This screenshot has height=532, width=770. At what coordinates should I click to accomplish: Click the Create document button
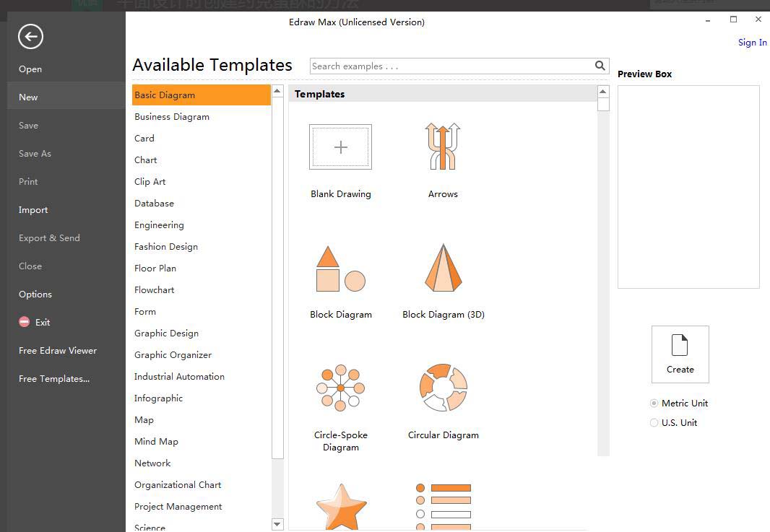click(x=680, y=354)
